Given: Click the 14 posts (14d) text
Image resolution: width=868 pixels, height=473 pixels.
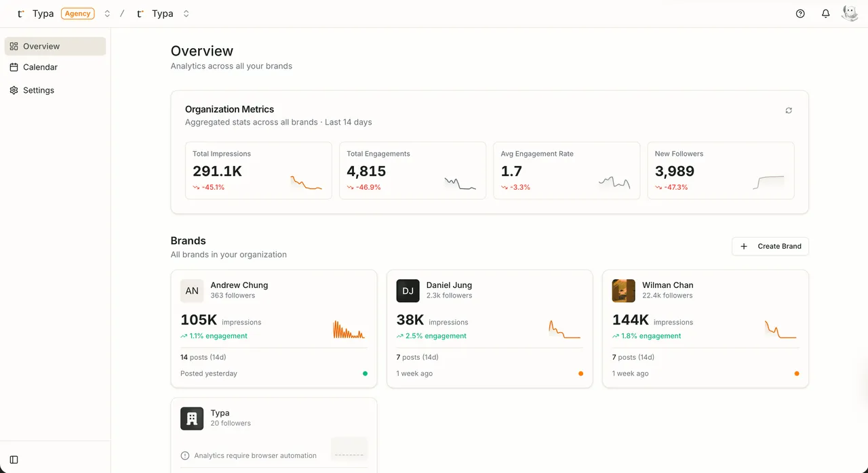Looking at the screenshot, I should pyautogui.click(x=203, y=357).
